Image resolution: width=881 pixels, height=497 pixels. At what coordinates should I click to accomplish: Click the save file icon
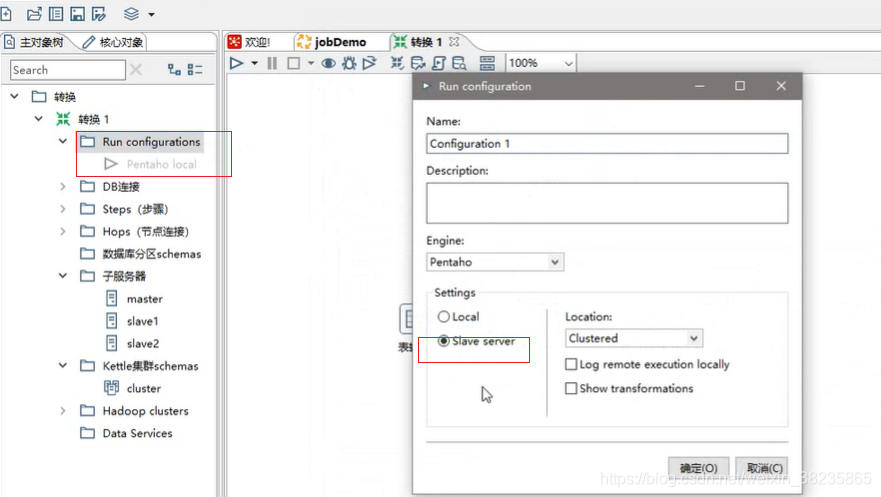click(x=78, y=13)
